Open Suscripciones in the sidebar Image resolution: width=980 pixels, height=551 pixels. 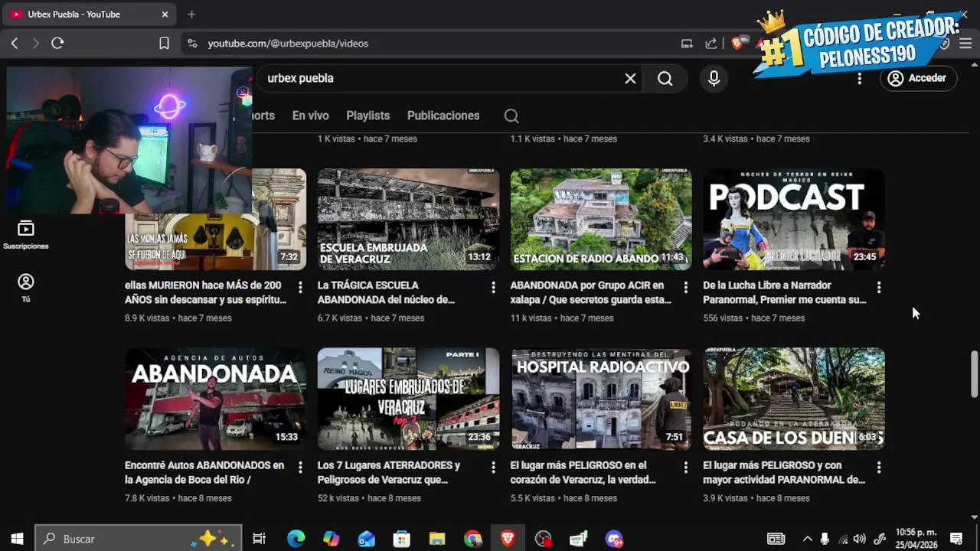click(x=26, y=235)
